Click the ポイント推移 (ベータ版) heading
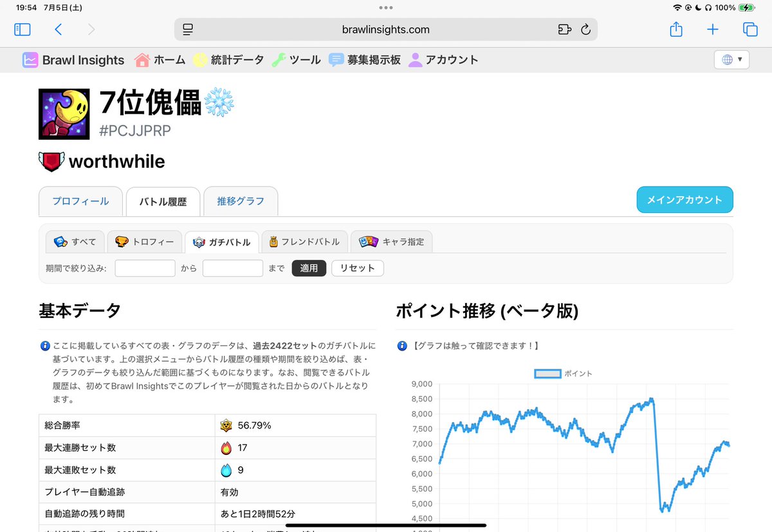 487,311
